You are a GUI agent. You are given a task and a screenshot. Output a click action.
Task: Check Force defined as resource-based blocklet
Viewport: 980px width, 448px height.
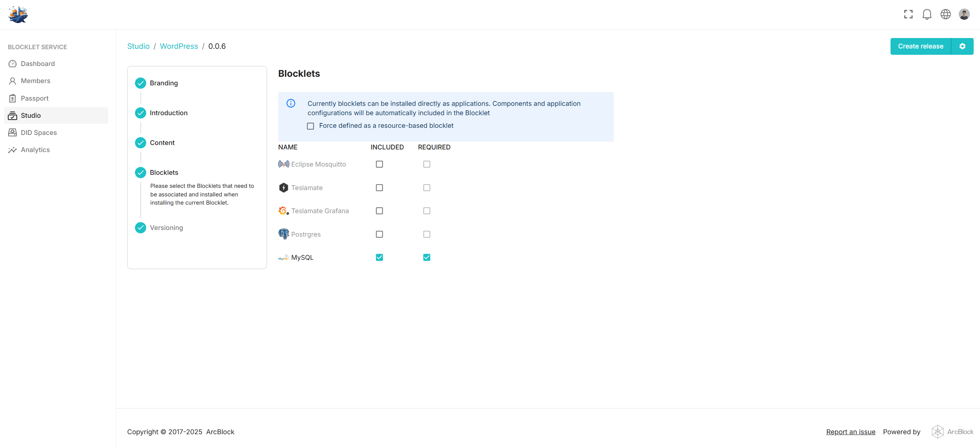coord(310,126)
